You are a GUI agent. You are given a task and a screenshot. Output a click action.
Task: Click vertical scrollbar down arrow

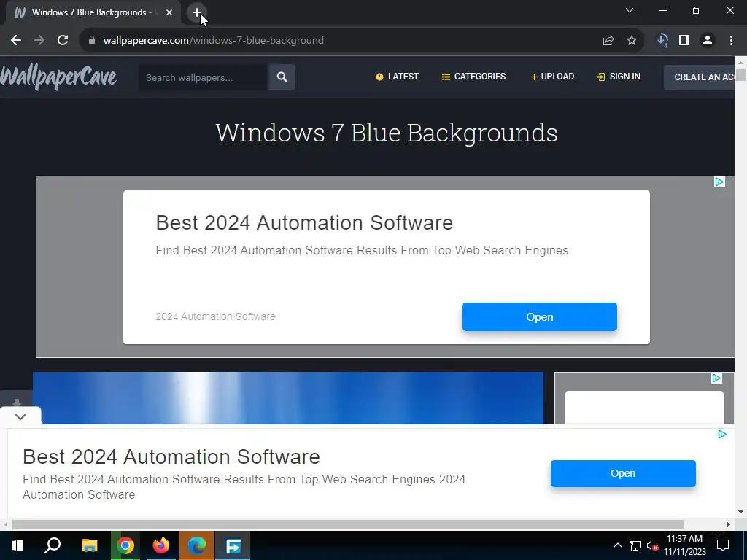pyautogui.click(x=740, y=512)
